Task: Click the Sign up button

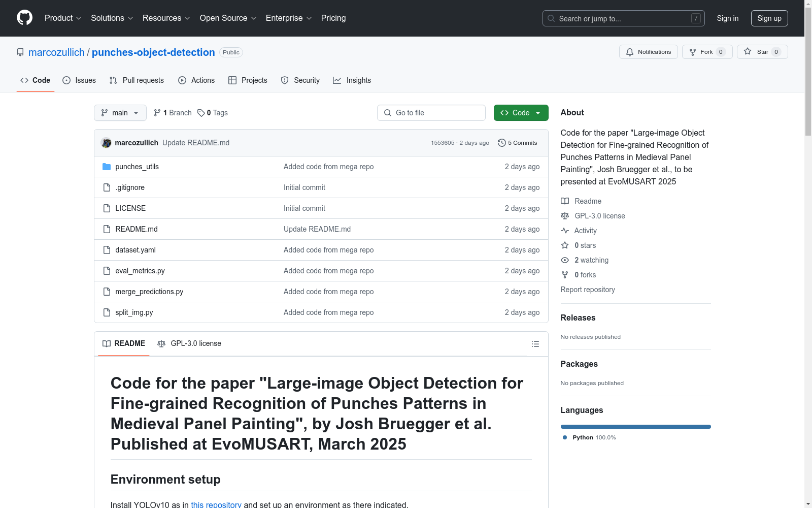Action: click(769, 18)
